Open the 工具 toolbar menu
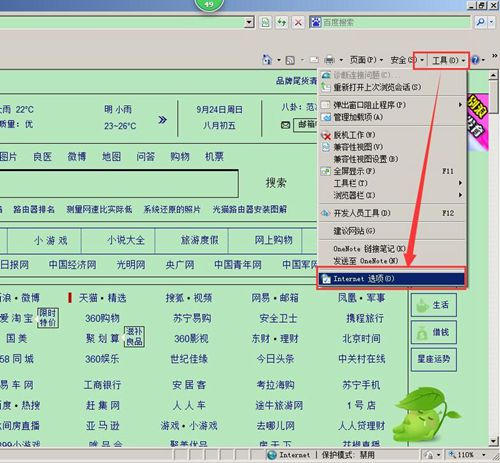Viewport: 500px width, 463px height. pyautogui.click(x=448, y=60)
